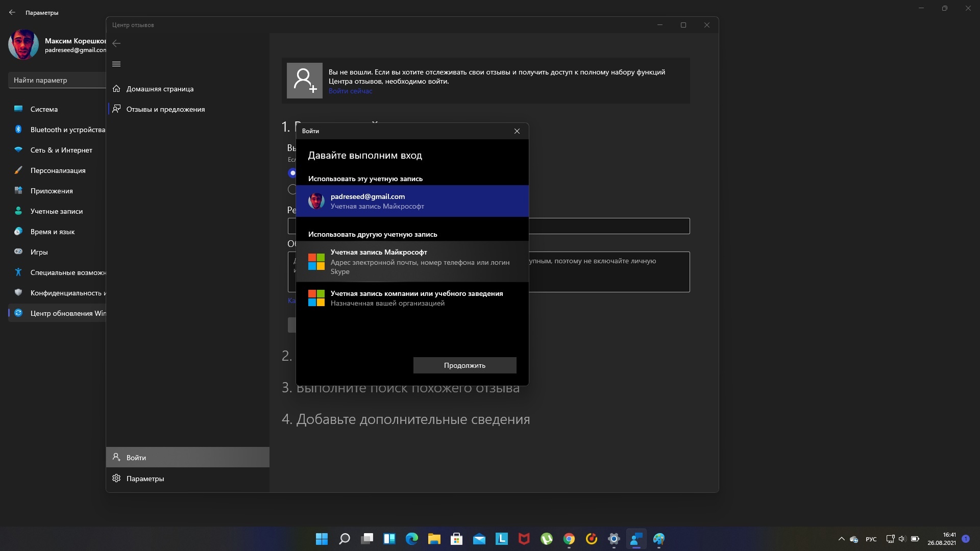Image resolution: width=980 pixels, height=551 pixels.
Task: Open Google Chrome from taskbar
Action: click(x=569, y=539)
